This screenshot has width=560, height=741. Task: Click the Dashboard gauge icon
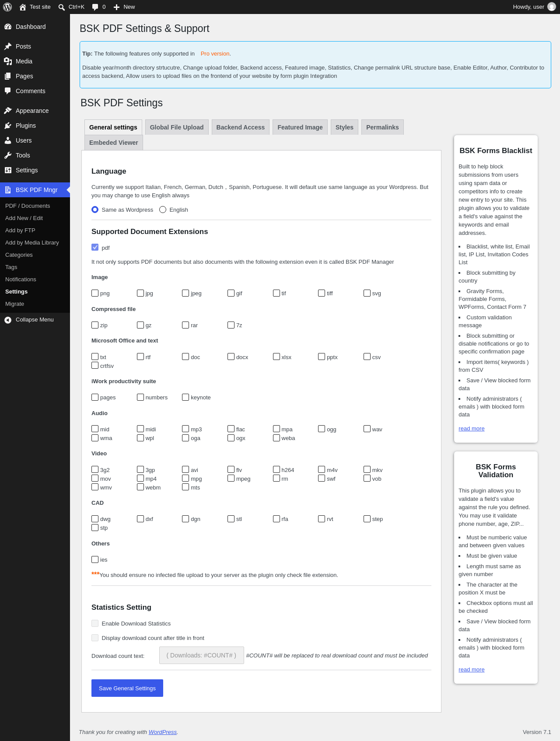[x=8, y=27]
